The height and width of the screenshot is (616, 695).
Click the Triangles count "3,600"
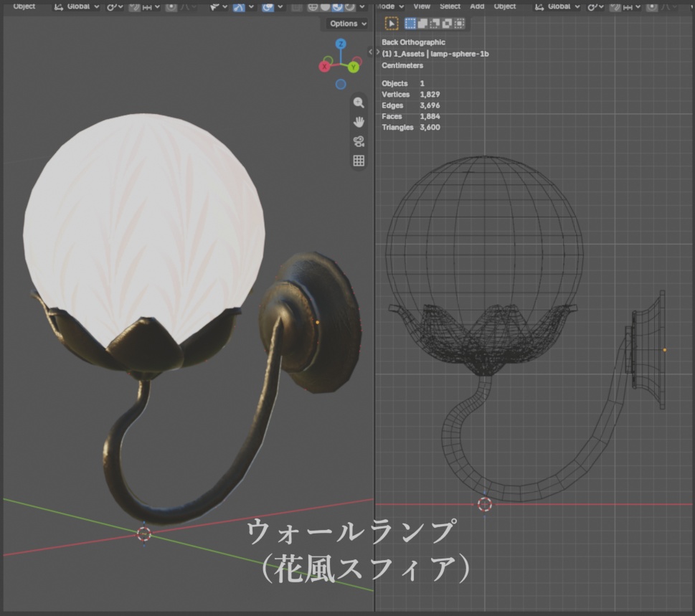tap(430, 127)
